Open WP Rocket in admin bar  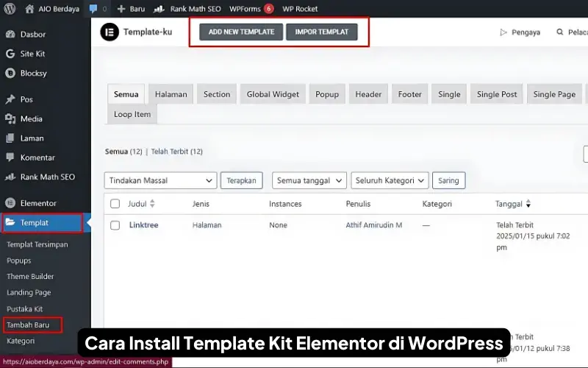click(300, 9)
